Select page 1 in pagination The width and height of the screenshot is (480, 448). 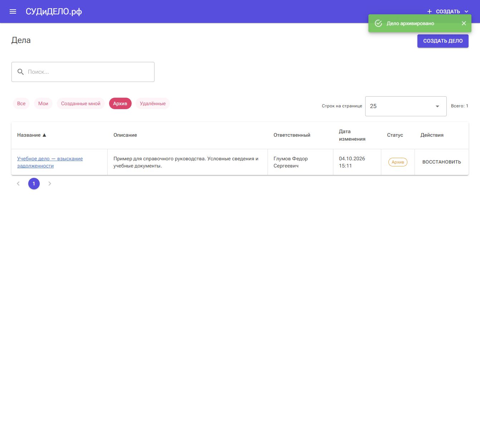point(34,184)
